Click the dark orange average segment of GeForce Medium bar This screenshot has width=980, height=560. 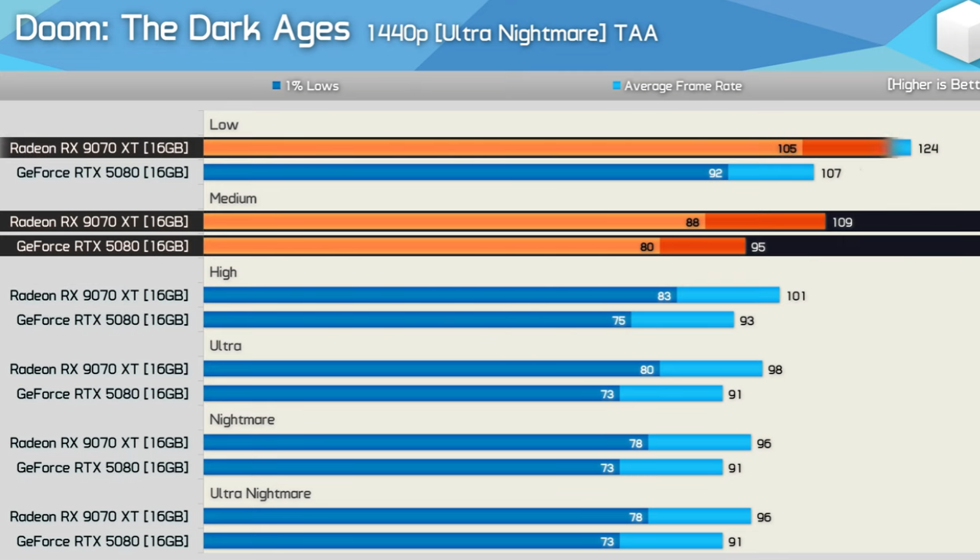point(703,246)
